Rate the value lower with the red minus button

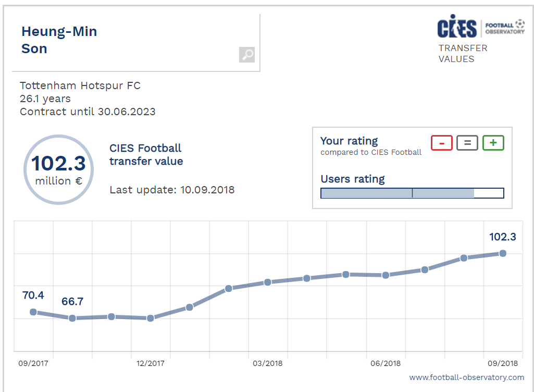[x=442, y=143]
